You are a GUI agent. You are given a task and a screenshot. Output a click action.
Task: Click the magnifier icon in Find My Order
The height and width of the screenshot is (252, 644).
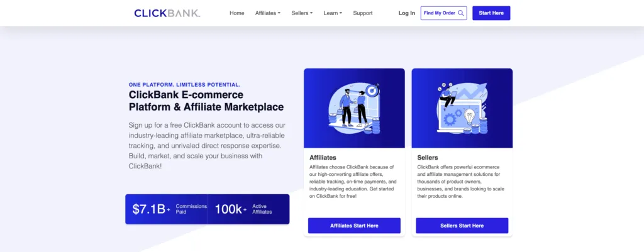(x=461, y=13)
